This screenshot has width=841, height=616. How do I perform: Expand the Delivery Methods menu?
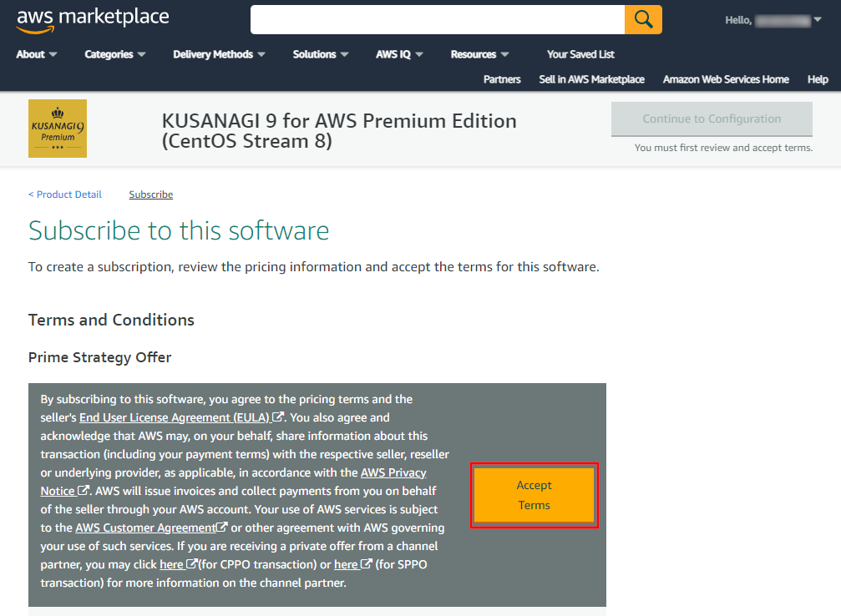219,54
